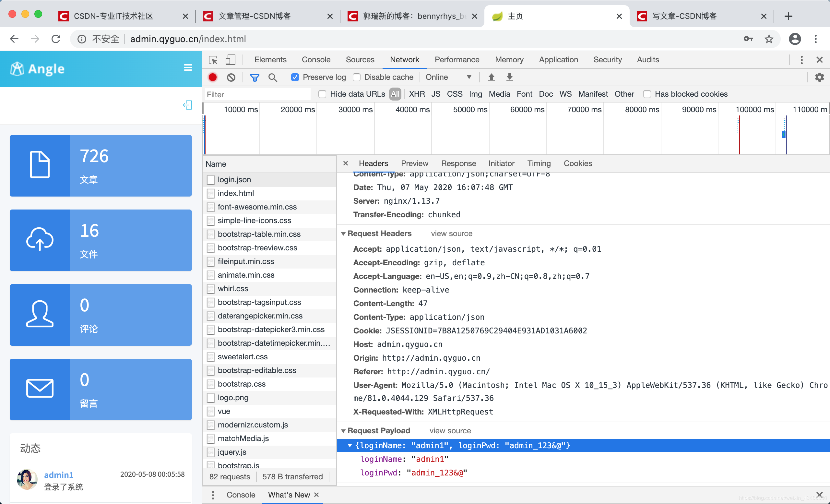Click the import HAR upload arrow icon
Screen dimensions: 830x504
(492, 77)
